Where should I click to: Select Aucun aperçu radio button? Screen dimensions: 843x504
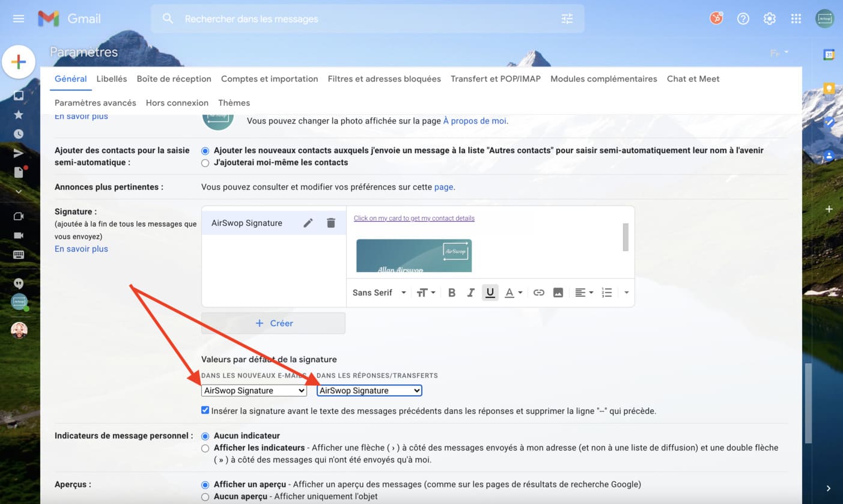(205, 497)
